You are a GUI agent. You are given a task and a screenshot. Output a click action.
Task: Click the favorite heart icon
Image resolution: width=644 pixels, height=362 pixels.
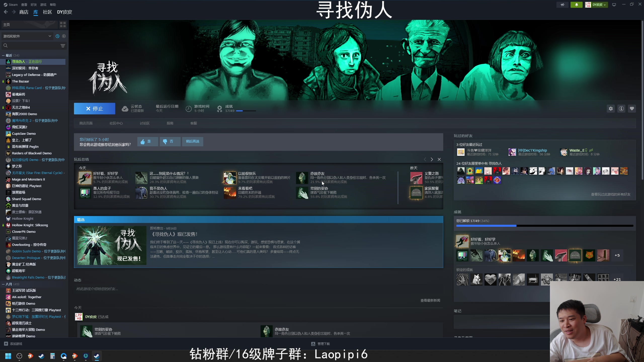[x=632, y=109]
